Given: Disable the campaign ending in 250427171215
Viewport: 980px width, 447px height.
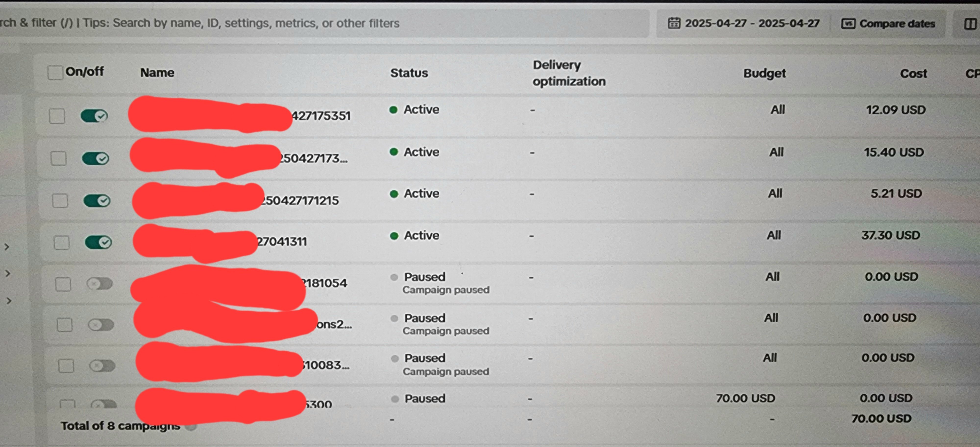Looking at the screenshot, I should click(x=97, y=200).
